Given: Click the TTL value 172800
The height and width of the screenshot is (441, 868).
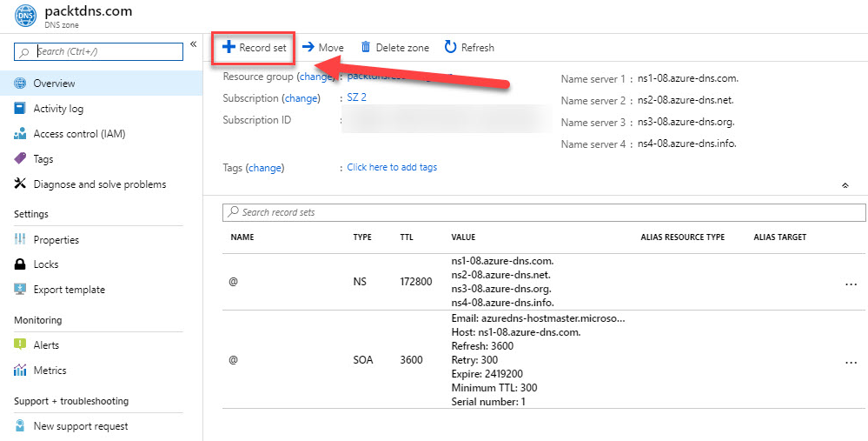Looking at the screenshot, I should point(415,282).
